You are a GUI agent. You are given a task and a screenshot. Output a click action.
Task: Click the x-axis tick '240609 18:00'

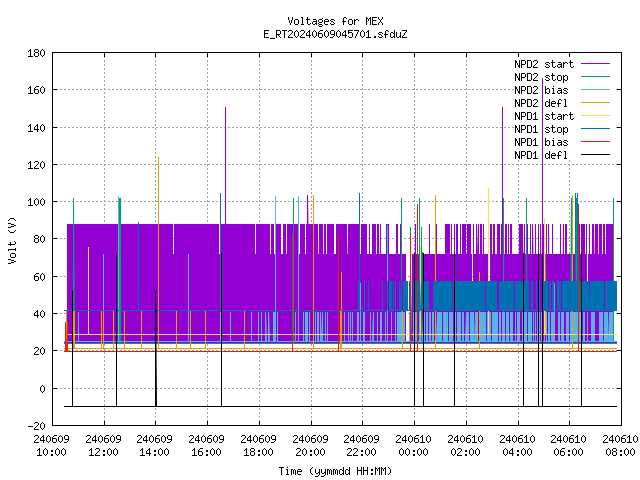(258, 446)
